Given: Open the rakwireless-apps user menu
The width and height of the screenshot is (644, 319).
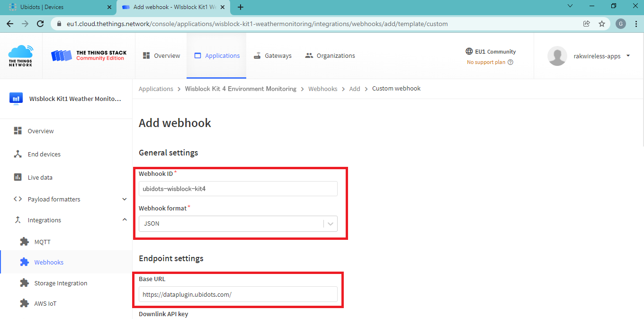Looking at the screenshot, I should pyautogui.click(x=628, y=56).
